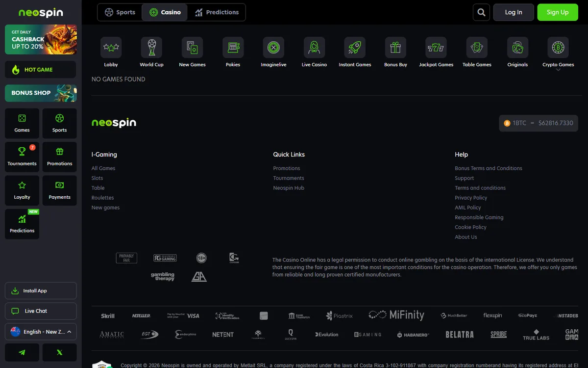
Task: Open the Jackpot Games 777 icon
Action: 436,48
